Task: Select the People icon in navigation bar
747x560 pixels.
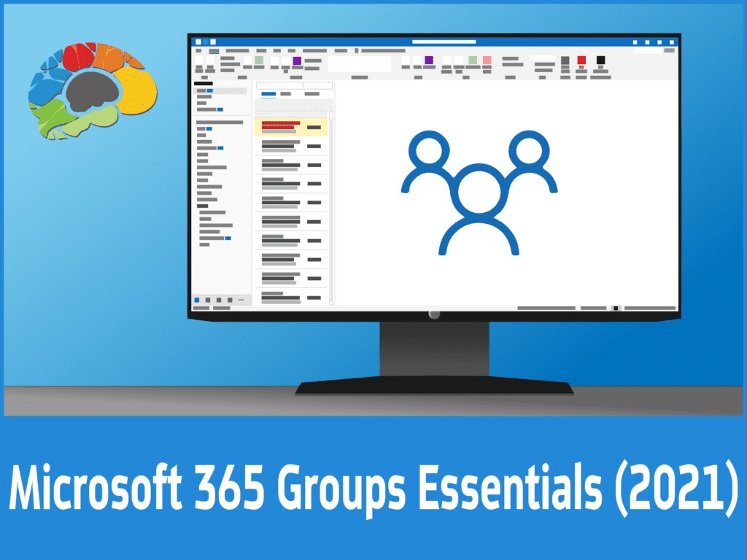Action: (x=219, y=300)
